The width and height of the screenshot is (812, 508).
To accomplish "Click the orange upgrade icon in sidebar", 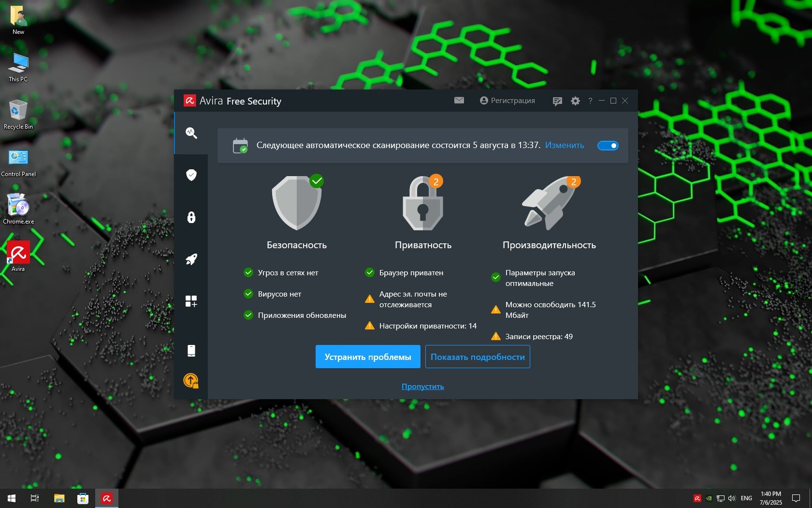I will click(x=191, y=381).
